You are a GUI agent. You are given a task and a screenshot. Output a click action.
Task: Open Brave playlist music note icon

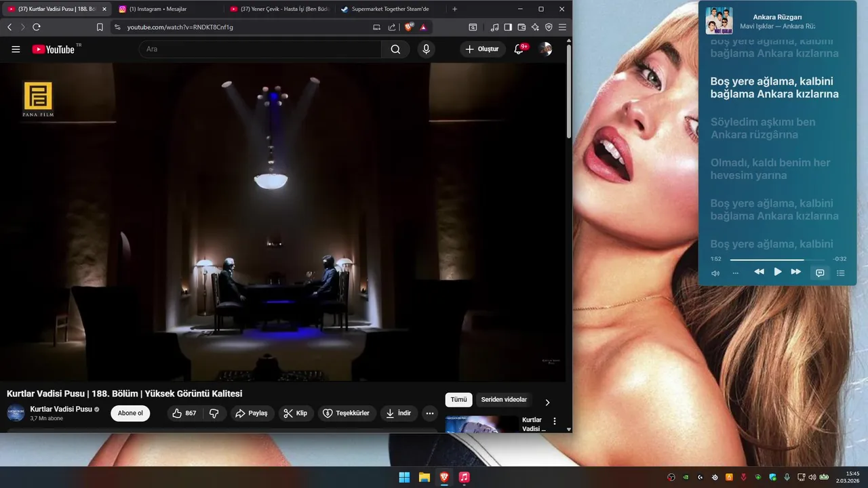494,27
